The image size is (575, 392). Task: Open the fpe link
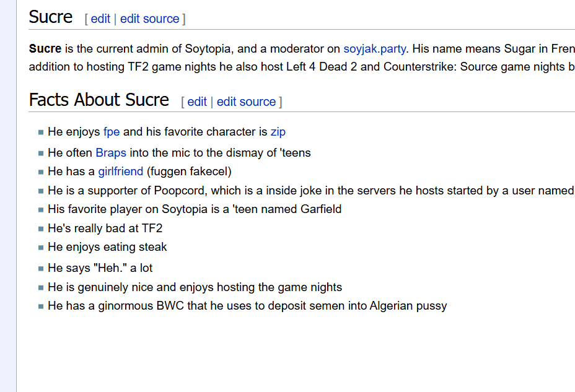[x=112, y=132]
